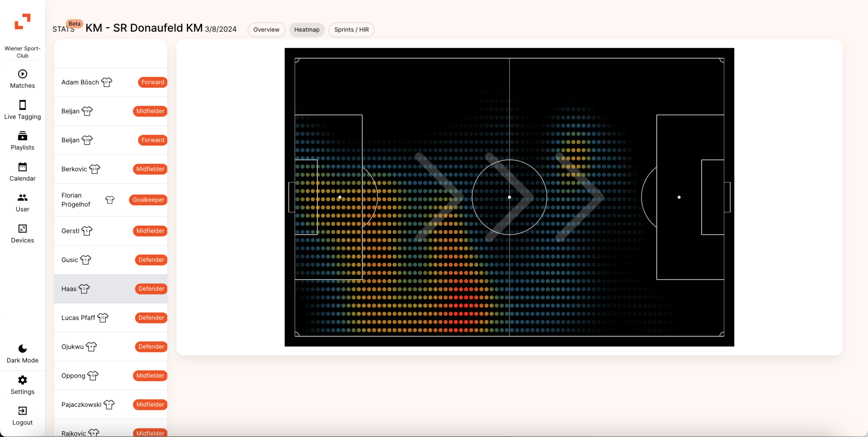The image size is (868, 437).
Task: Click the Wiener Sport-Club logo
Action: [23, 22]
